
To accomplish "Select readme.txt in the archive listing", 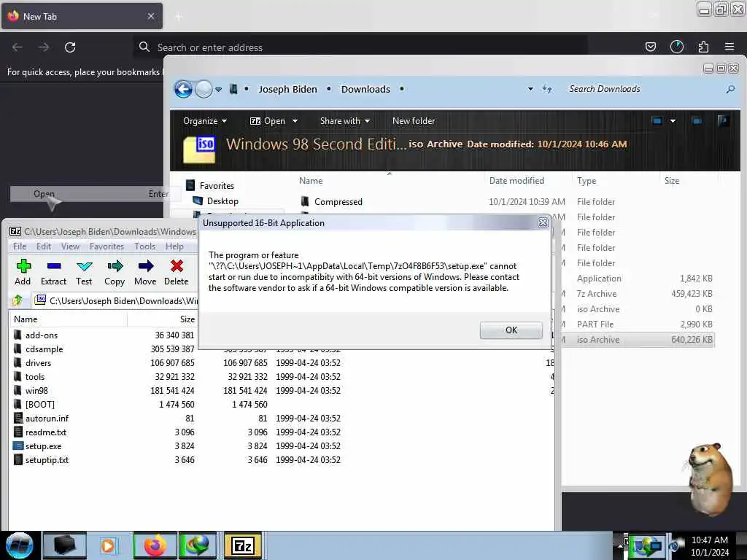I will 46,432.
